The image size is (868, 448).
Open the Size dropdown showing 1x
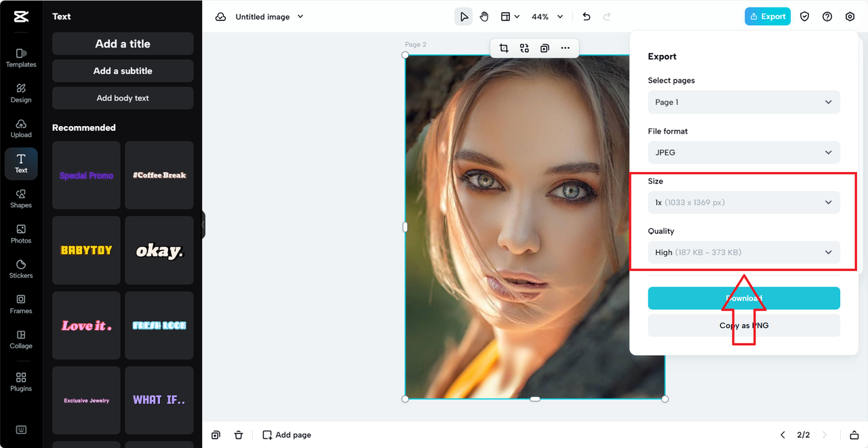744,203
